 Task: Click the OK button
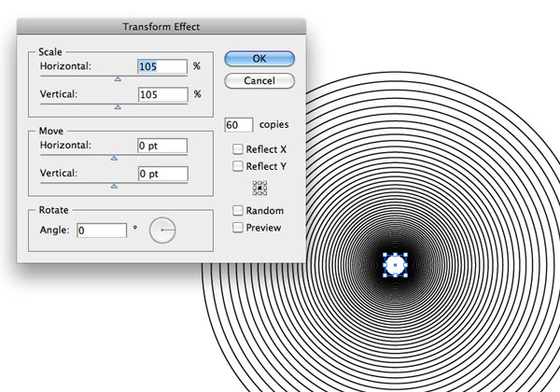click(x=259, y=59)
